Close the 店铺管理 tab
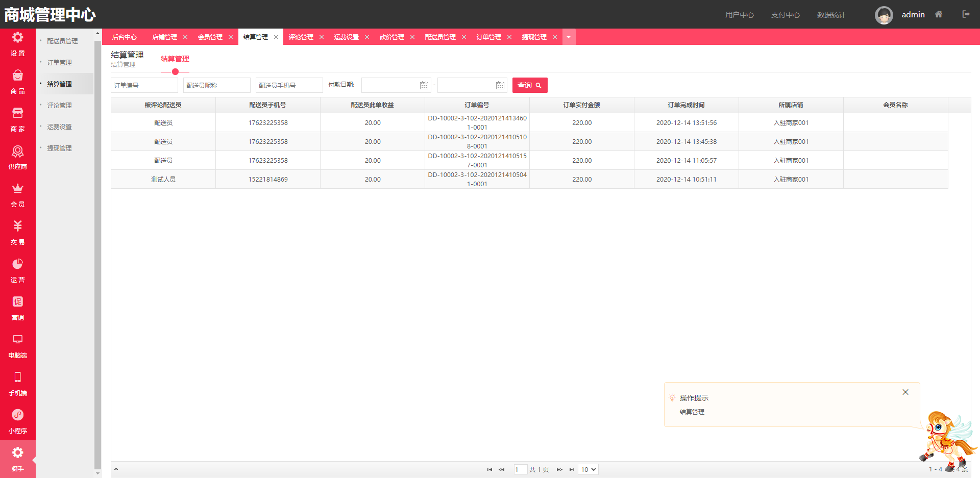The image size is (980, 478). click(185, 37)
